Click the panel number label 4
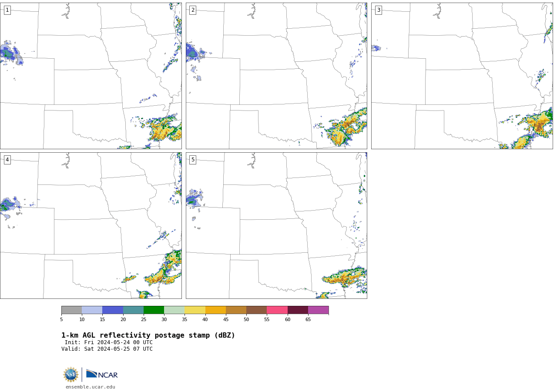Viewport: 557px width, 392px height. pyautogui.click(x=7, y=160)
